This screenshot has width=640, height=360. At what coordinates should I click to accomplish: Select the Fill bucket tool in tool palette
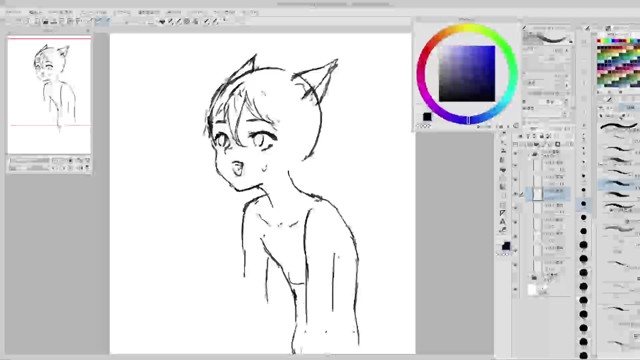[x=502, y=169]
